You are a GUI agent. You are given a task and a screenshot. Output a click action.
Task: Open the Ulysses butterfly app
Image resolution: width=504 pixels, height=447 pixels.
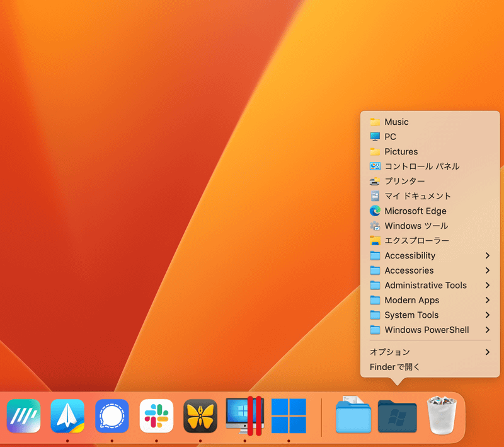click(200, 415)
